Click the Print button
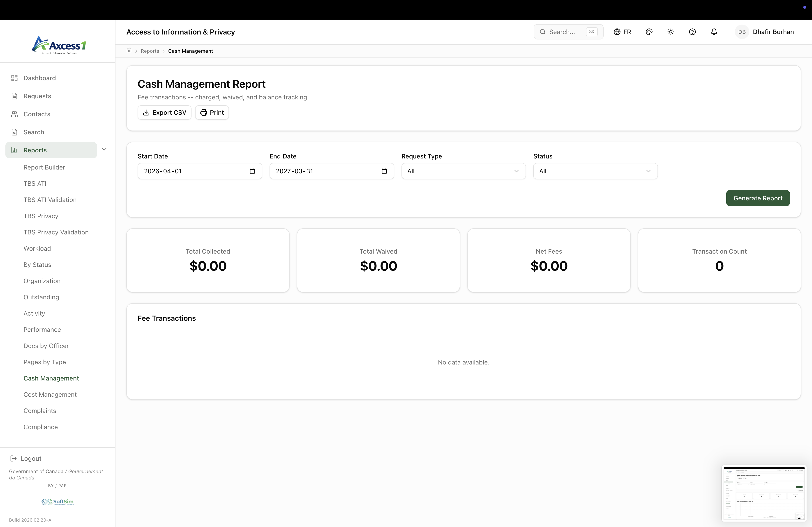Image resolution: width=812 pixels, height=527 pixels. point(212,112)
